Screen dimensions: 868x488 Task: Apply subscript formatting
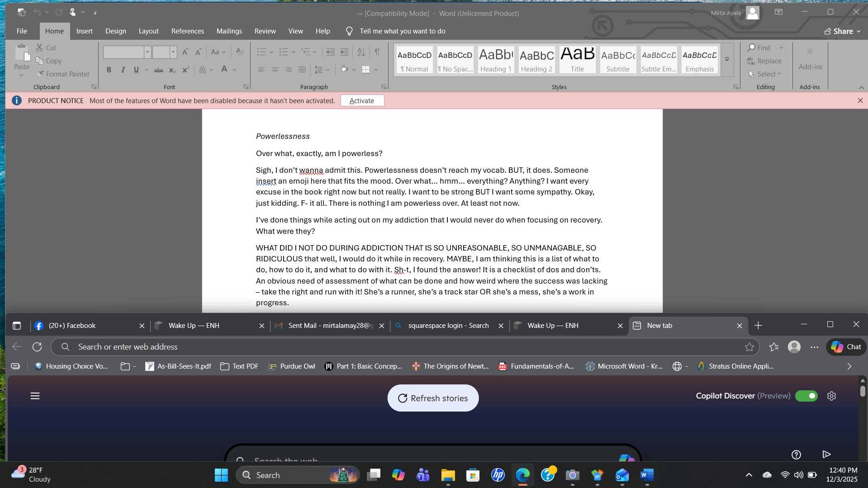[x=172, y=70]
